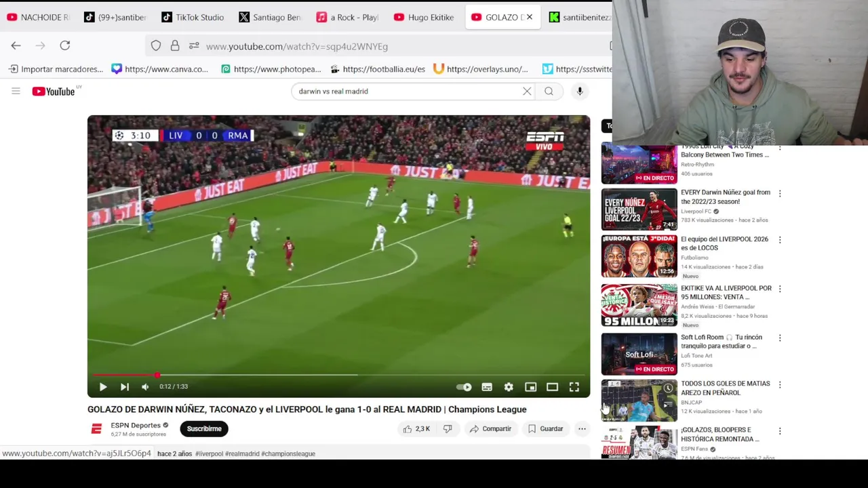Activate miniplayer mode icon

(530, 387)
